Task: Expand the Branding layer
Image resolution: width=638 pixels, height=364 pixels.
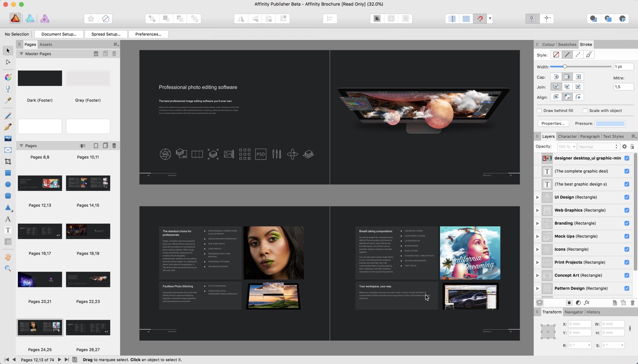Action: pyautogui.click(x=537, y=223)
